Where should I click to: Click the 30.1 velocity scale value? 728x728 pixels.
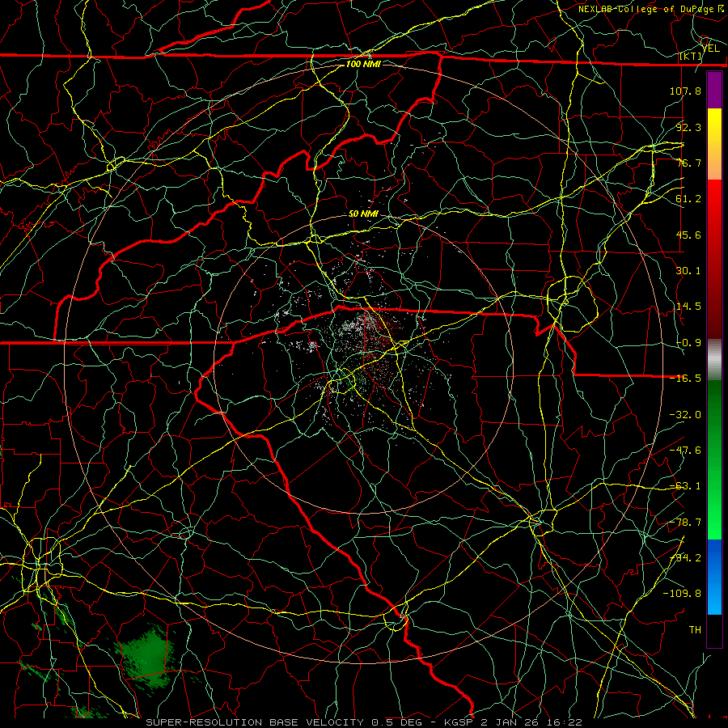point(688,271)
